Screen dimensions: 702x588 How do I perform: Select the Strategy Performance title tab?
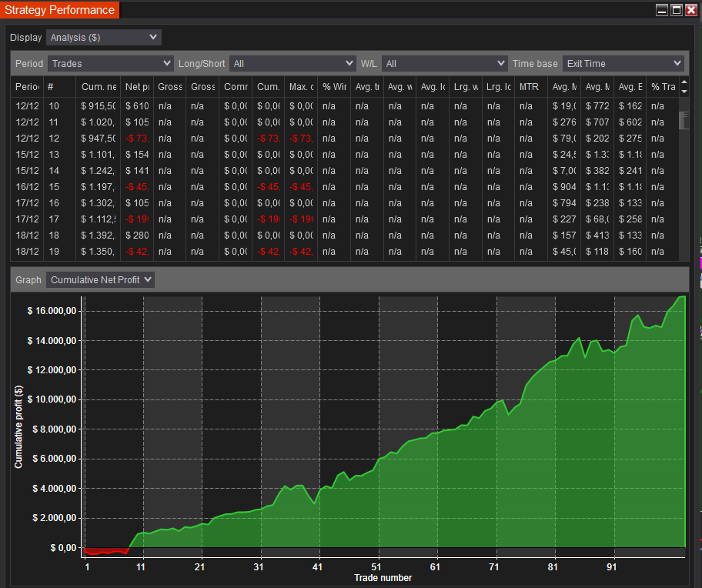pyautogui.click(x=60, y=10)
